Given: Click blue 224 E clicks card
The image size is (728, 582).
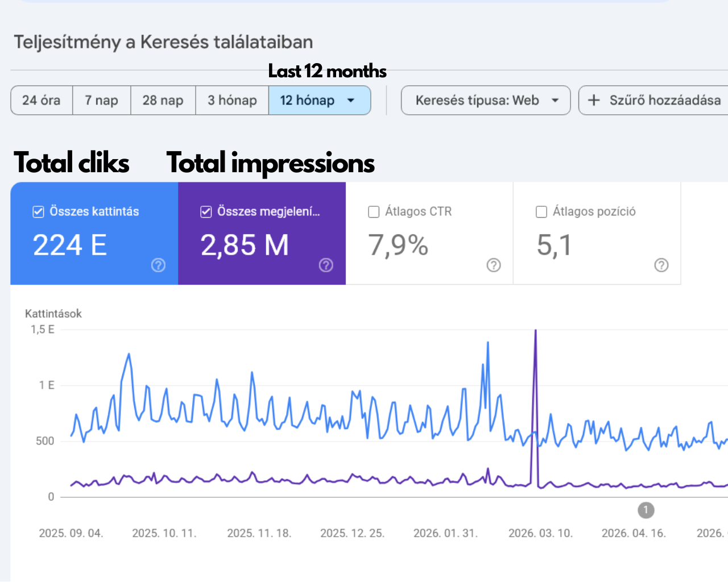Looking at the screenshot, I should (x=94, y=234).
